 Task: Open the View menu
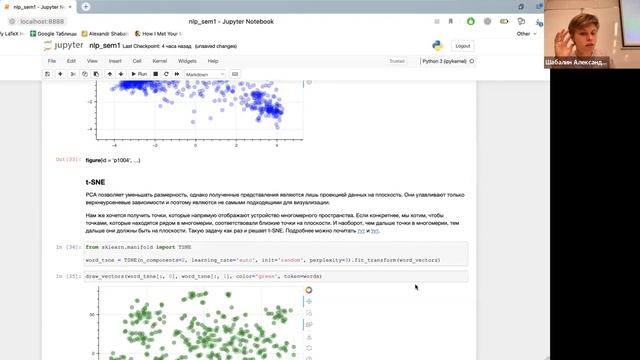(92, 61)
